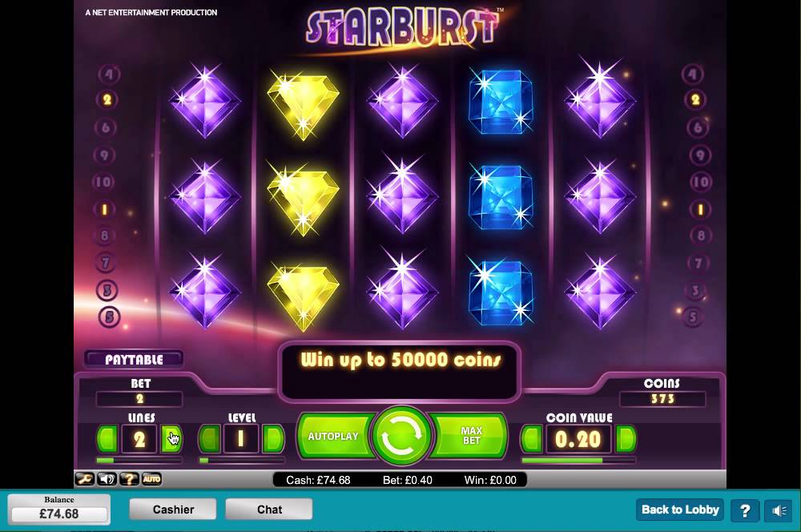Open the Cashier tab
The height and width of the screenshot is (532, 801).
[173, 510]
